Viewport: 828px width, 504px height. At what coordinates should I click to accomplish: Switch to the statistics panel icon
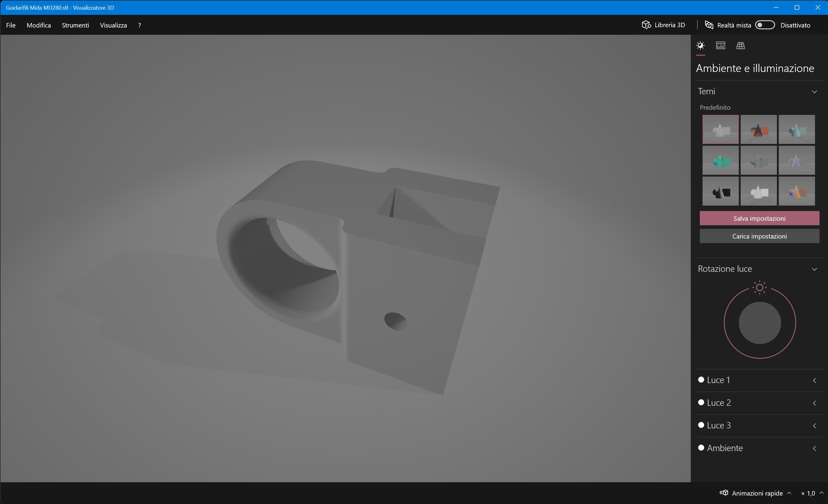(720, 46)
